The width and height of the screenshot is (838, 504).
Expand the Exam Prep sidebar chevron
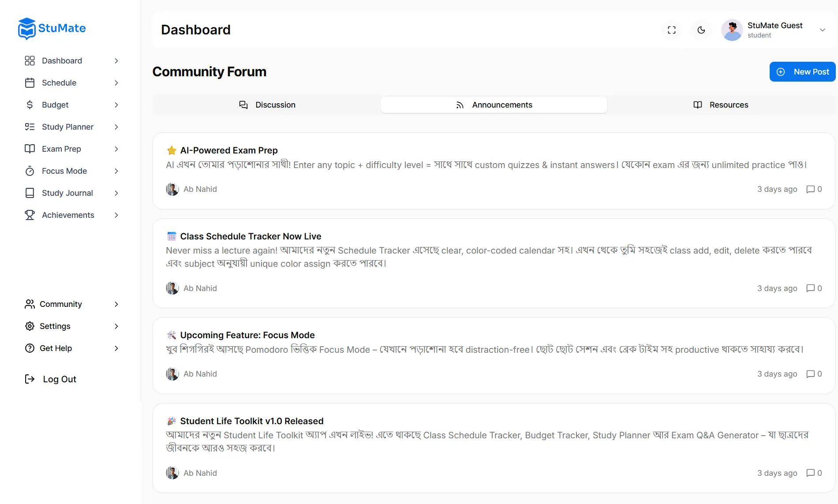tap(116, 149)
